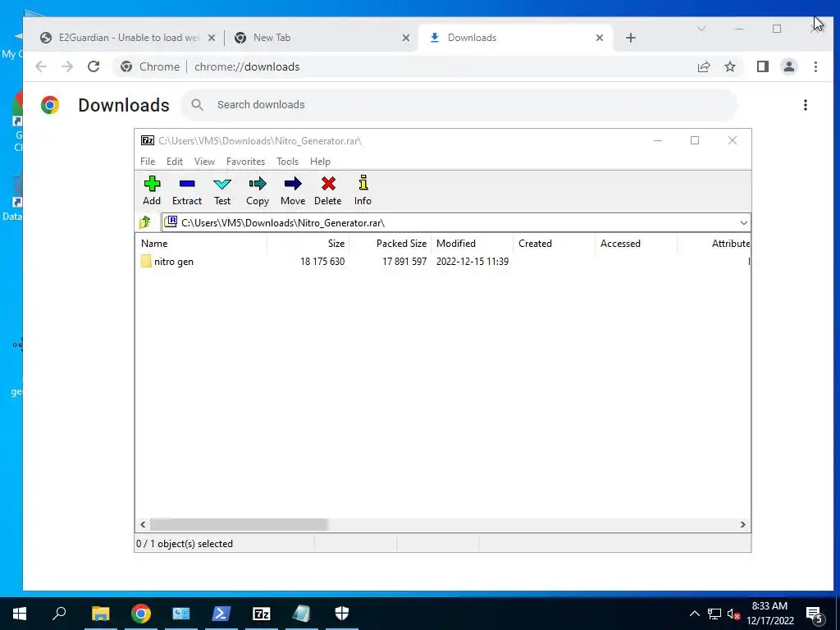Click right arrow of horizontal scrollbar
Screen dimensions: 840x630
(x=743, y=524)
